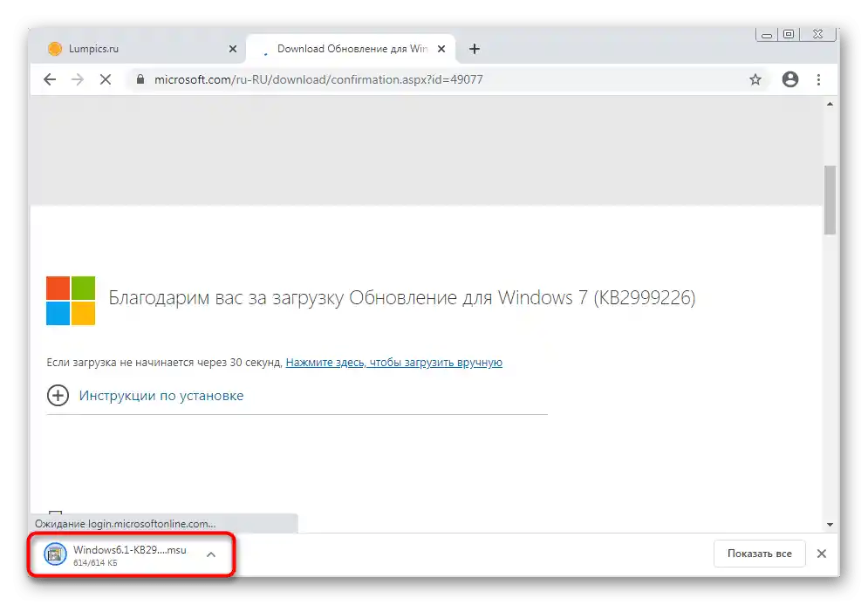Click the msu file icon in downloads bar
This screenshot has width=868, height=605.
(x=55, y=554)
